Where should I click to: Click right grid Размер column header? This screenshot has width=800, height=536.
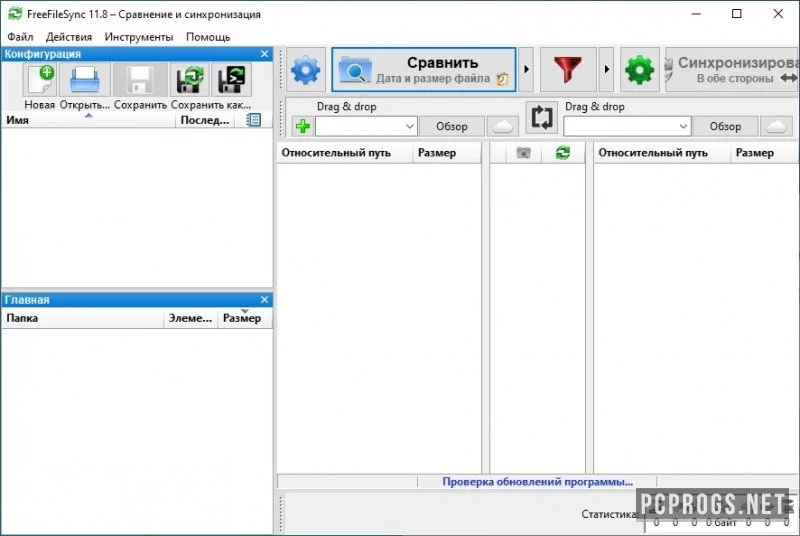point(764,152)
